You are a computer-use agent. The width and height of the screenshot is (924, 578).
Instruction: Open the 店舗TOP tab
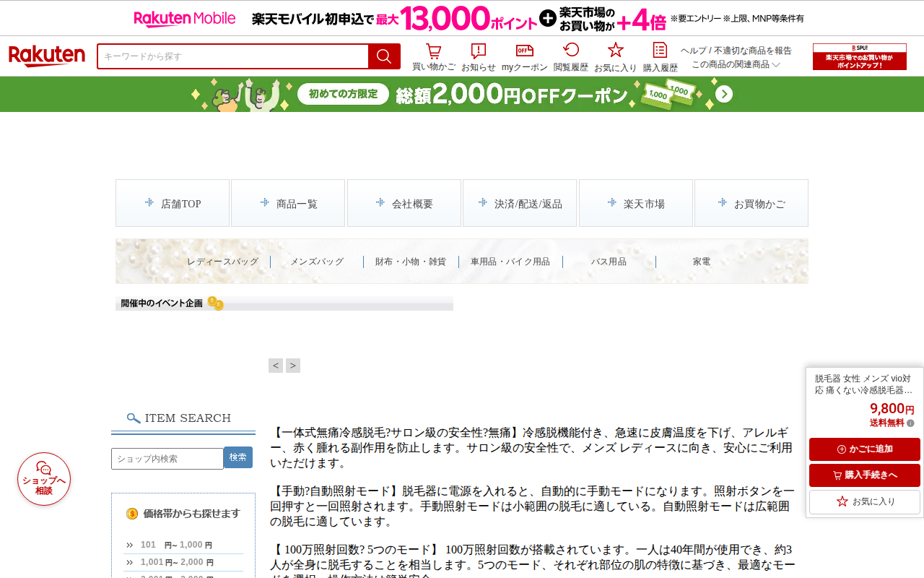pyautogui.click(x=173, y=203)
